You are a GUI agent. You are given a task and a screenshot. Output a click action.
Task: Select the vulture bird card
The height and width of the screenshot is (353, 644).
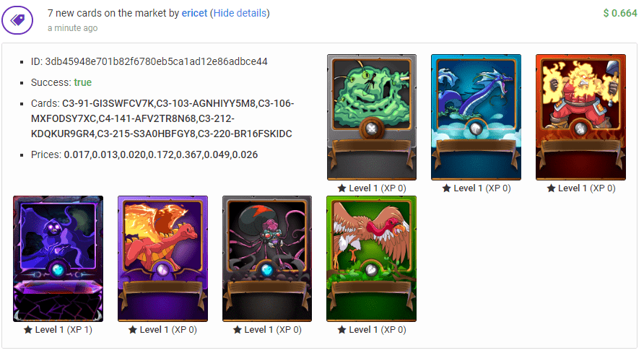(371, 258)
